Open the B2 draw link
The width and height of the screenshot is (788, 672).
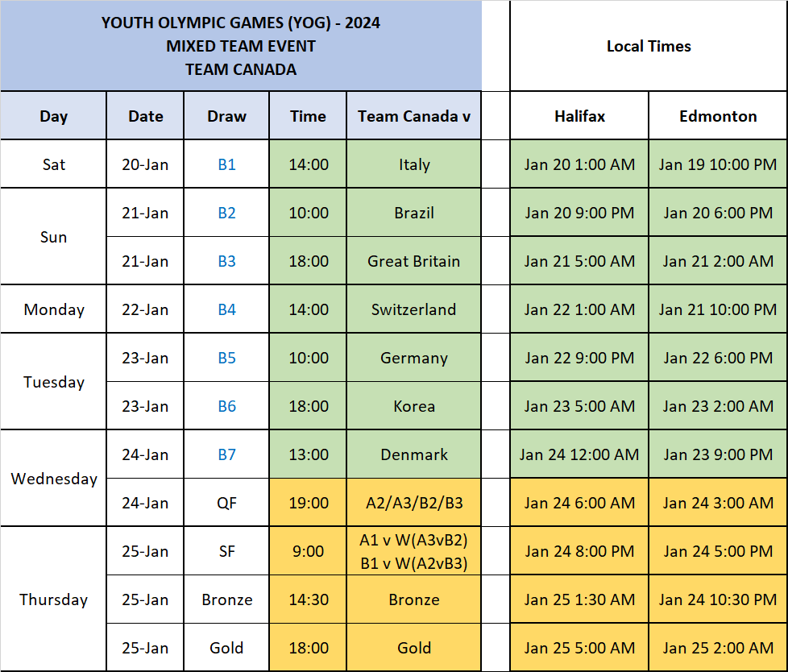pos(226,213)
